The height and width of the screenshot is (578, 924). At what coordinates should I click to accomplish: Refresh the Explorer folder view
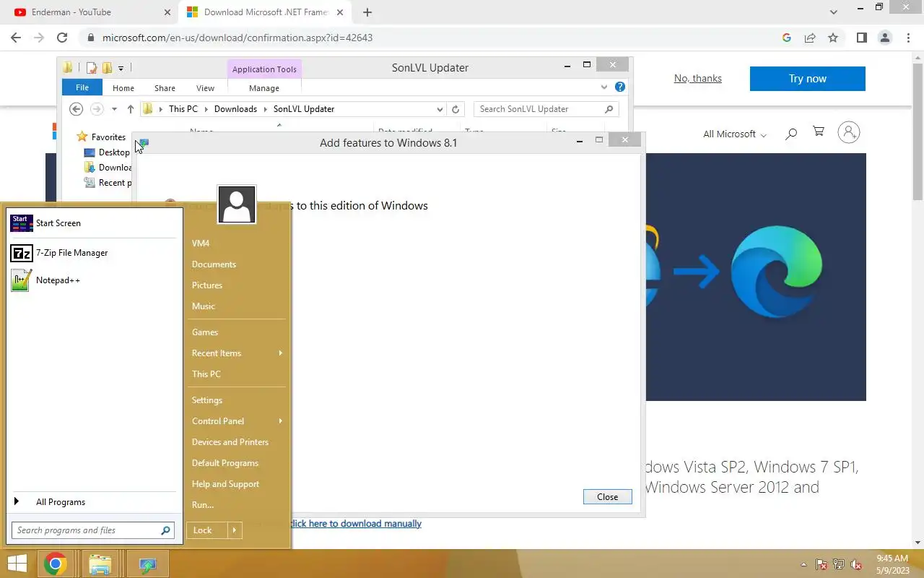pos(456,109)
